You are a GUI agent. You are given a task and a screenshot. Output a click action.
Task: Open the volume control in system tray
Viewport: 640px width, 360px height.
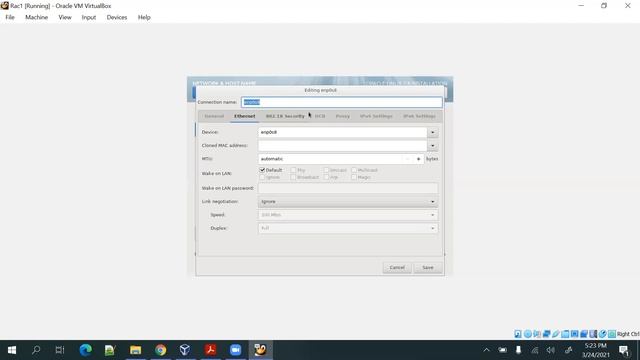click(551, 350)
